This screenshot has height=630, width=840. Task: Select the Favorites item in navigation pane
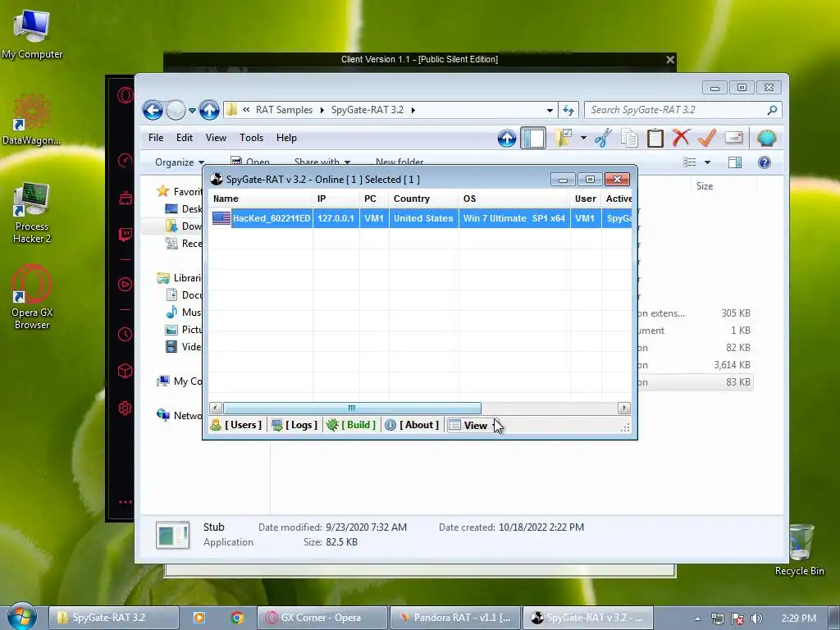click(179, 191)
